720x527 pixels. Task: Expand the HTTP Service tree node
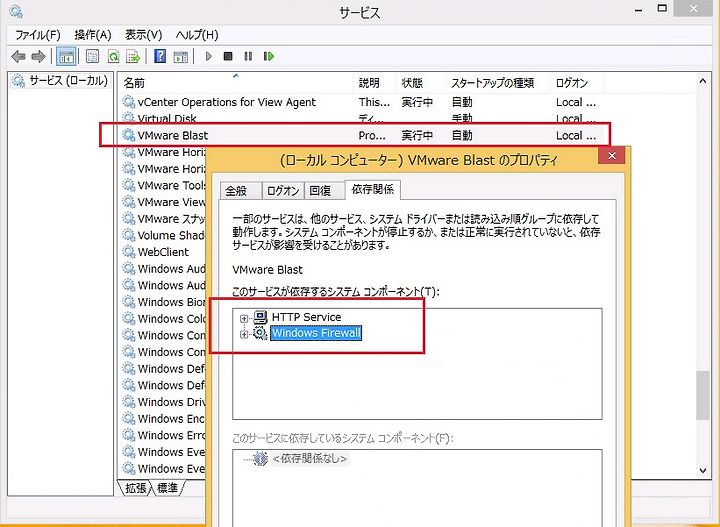tap(244, 318)
